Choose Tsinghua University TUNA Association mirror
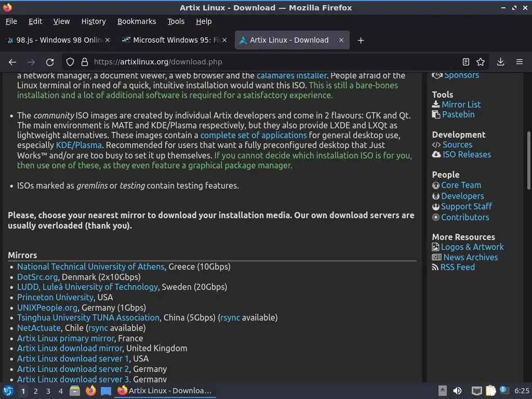This screenshot has width=532, height=399. [x=88, y=317]
